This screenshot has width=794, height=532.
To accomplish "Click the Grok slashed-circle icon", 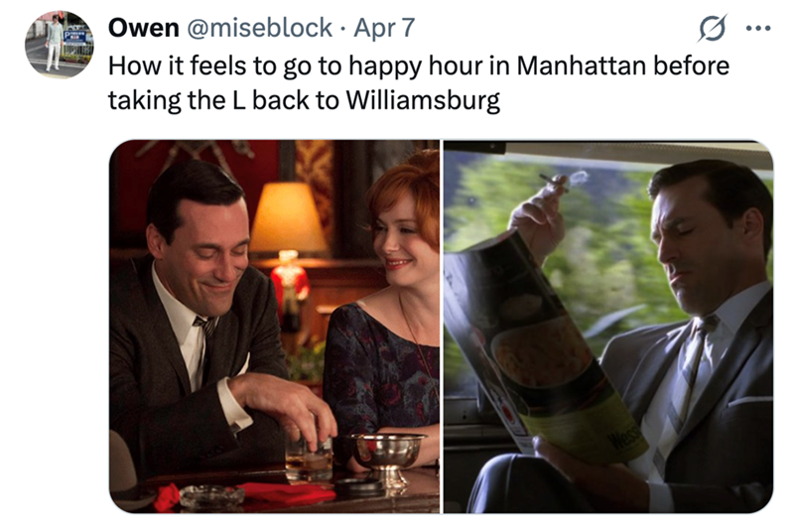I will [713, 28].
